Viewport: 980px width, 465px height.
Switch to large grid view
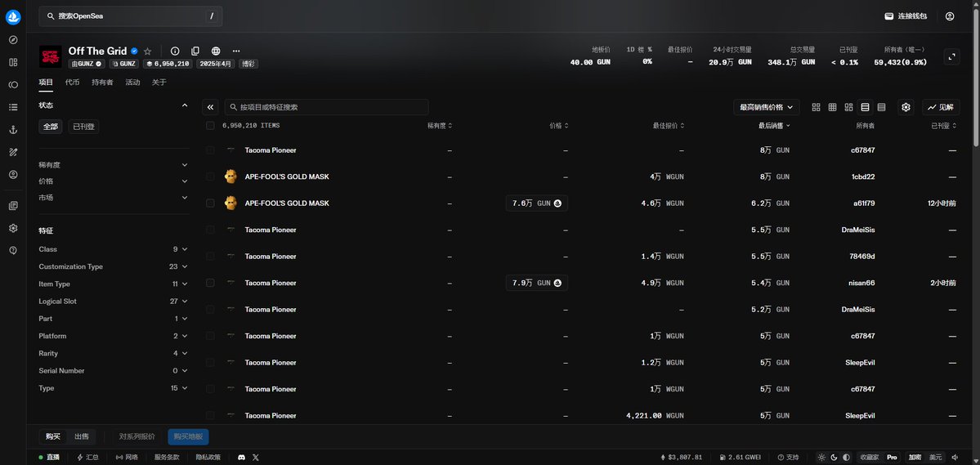coord(817,108)
